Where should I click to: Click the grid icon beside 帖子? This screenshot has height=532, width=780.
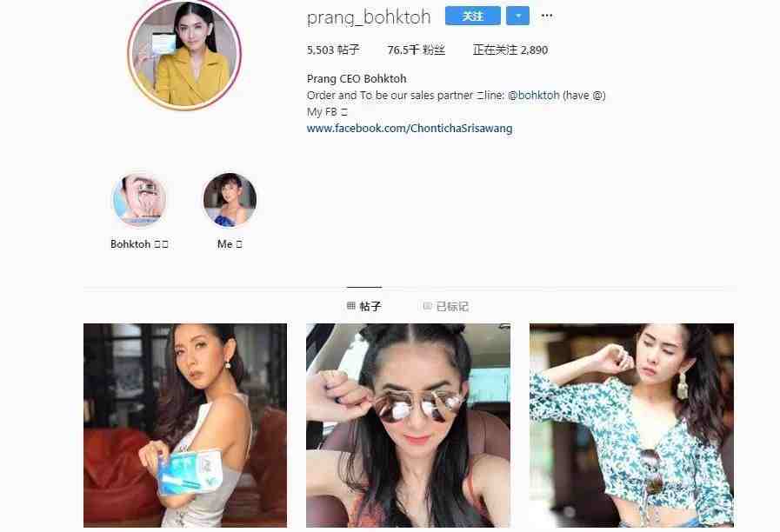351,306
